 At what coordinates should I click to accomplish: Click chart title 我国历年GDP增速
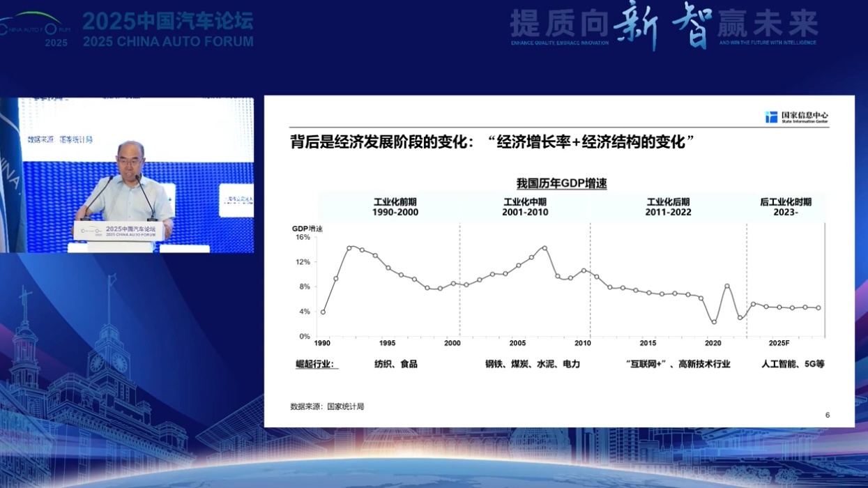click(561, 183)
